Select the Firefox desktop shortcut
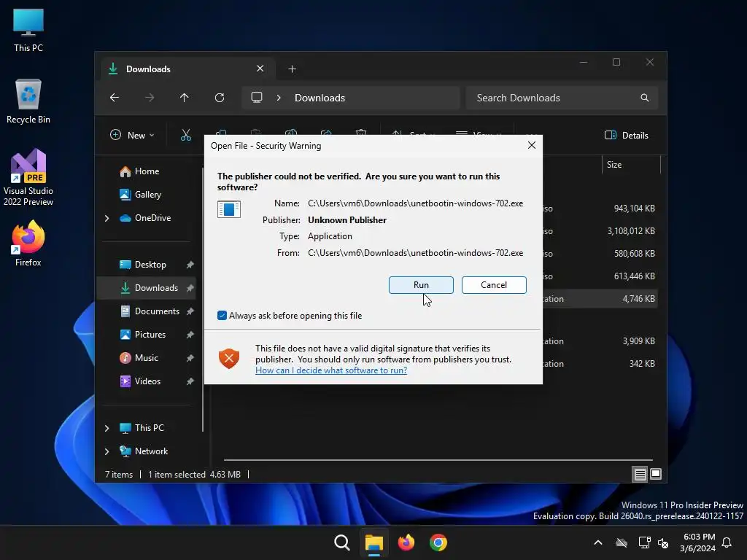Viewport: 747px width, 560px height. 28,244
